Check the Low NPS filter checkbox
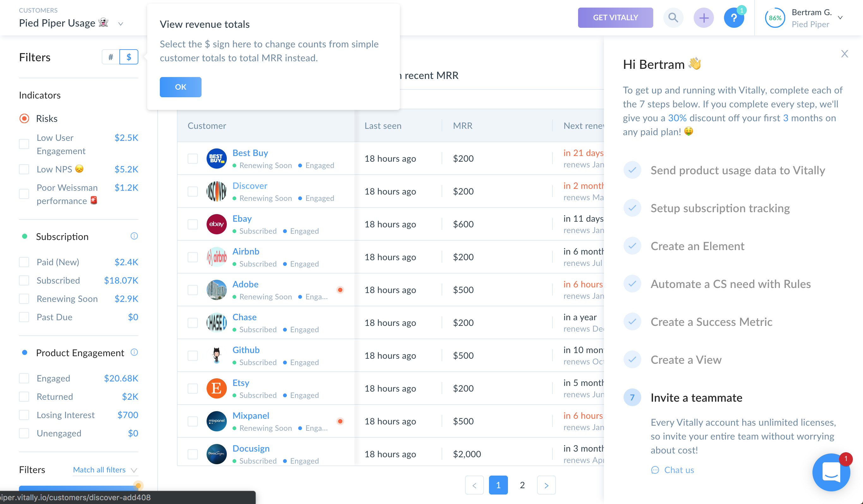This screenshot has width=863, height=504. 24,169
